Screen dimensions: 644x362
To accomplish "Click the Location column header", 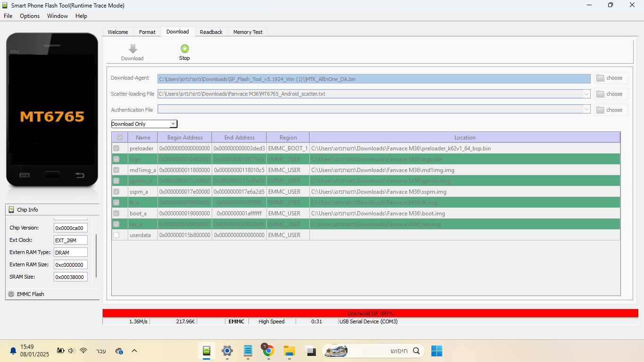I will pos(465,138).
